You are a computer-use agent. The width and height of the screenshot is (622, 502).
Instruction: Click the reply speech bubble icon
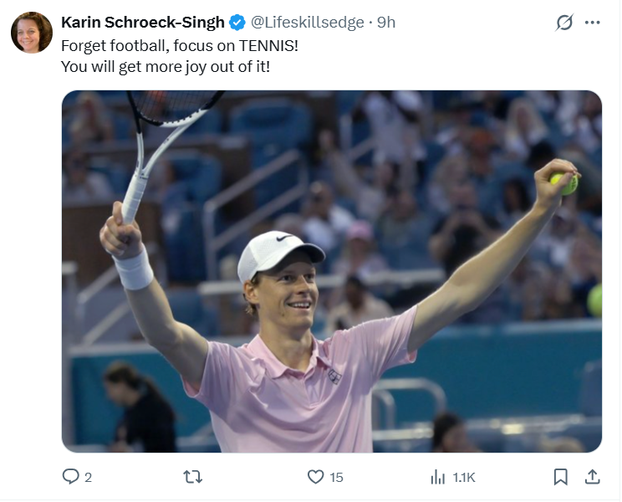(x=71, y=477)
